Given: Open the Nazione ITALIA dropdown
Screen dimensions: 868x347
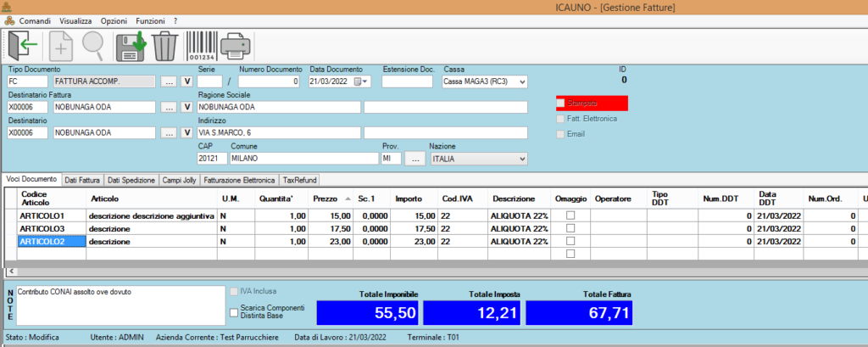Looking at the screenshot, I should pos(521,159).
